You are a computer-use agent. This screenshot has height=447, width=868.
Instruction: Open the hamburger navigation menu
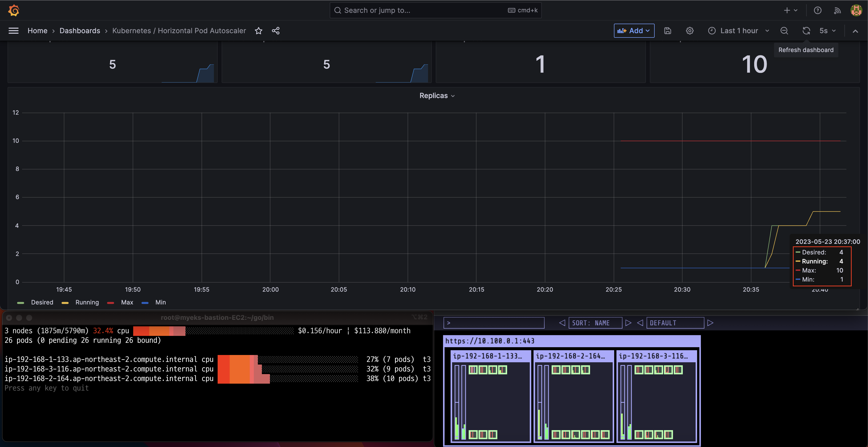[14, 31]
